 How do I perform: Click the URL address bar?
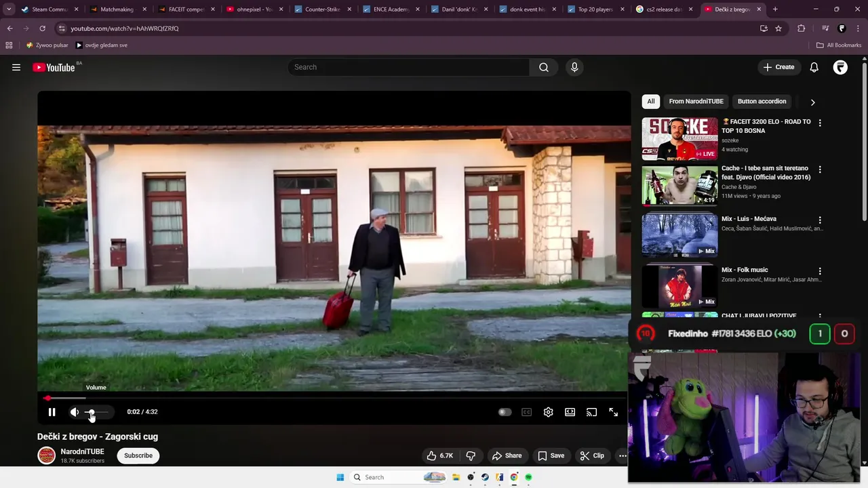407,28
